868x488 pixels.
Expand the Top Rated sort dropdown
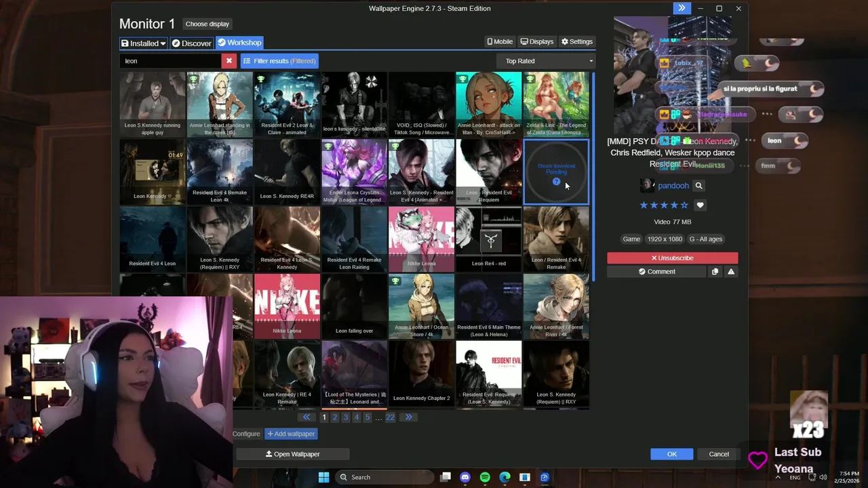[x=547, y=61]
